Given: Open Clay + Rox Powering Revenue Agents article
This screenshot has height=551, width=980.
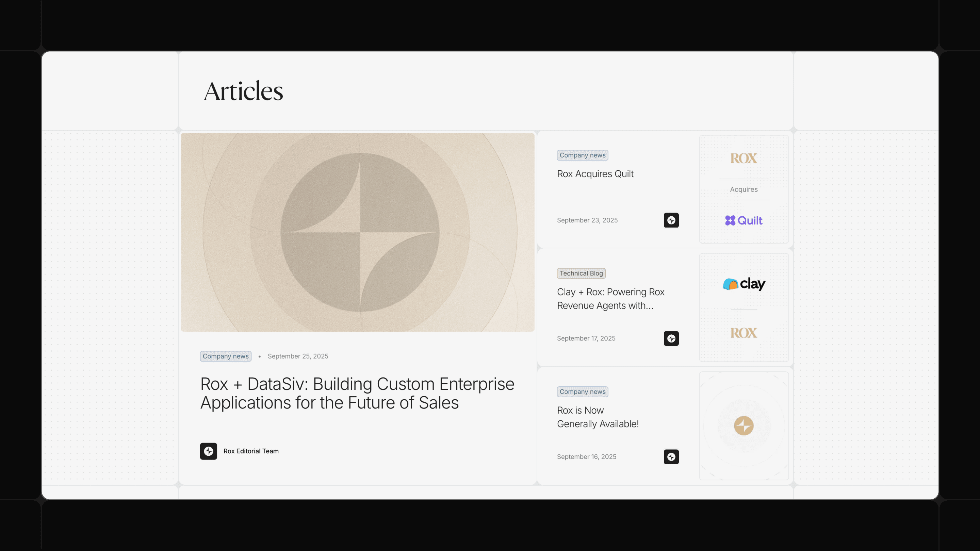Looking at the screenshot, I should pos(610,299).
